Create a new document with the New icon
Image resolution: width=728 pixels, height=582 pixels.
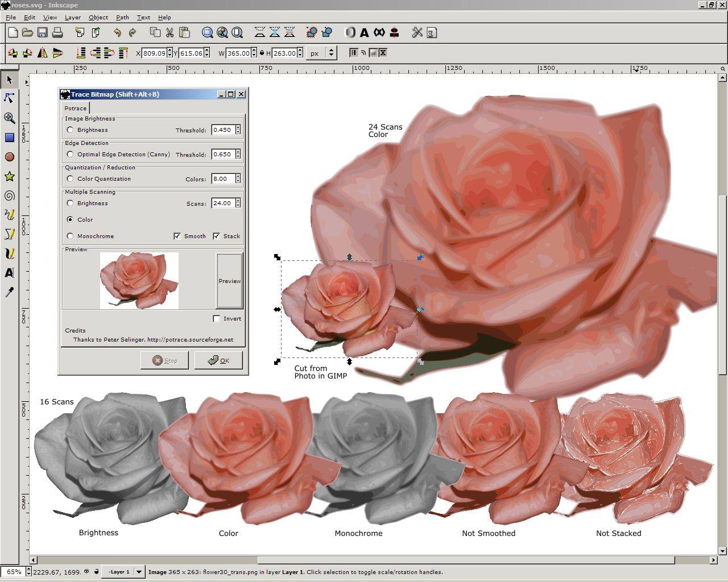(13, 32)
